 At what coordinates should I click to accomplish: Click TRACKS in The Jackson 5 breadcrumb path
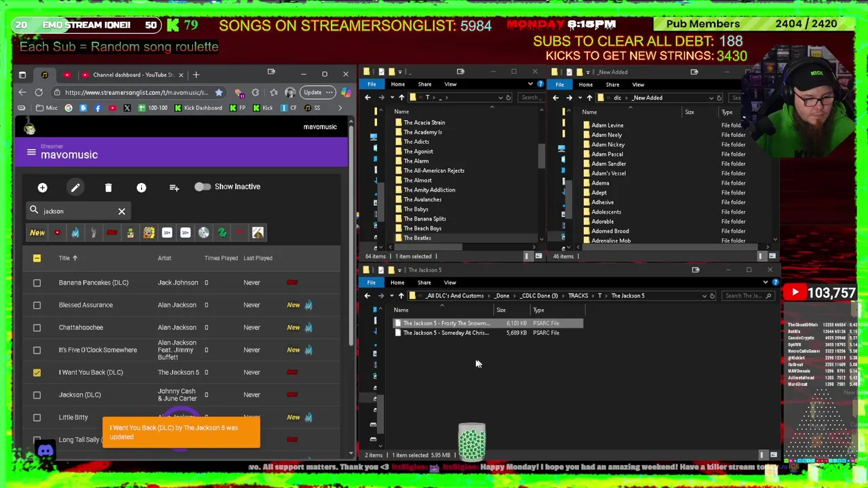tap(578, 296)
